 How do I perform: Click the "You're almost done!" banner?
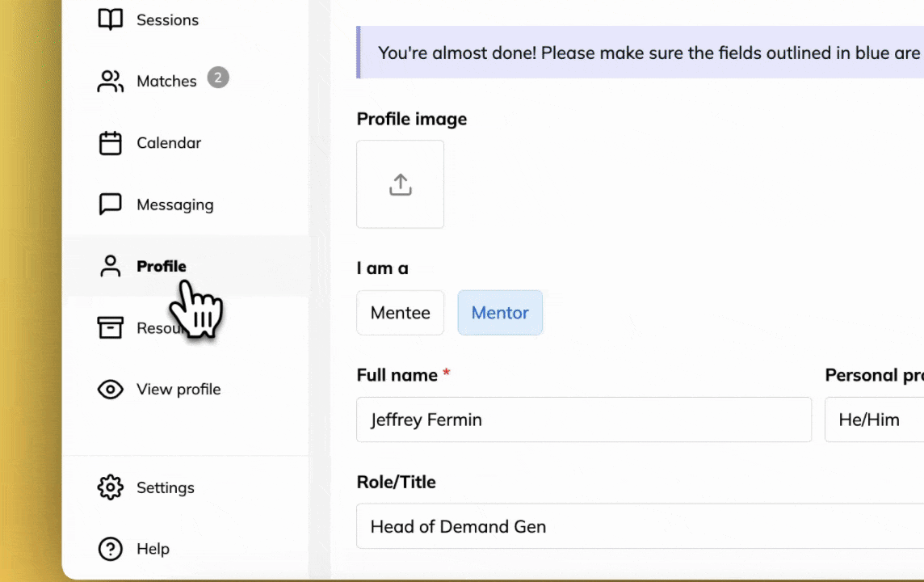tap(646, 53)
